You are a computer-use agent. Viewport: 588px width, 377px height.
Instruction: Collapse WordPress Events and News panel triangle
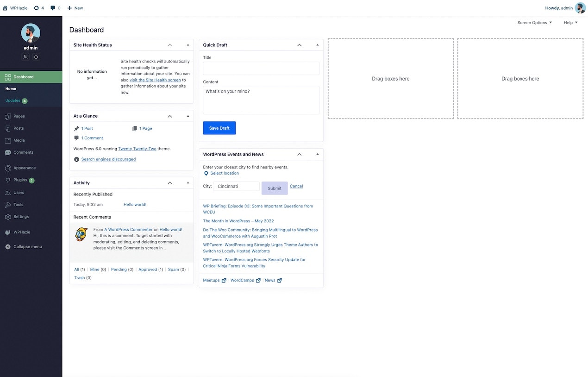pyautogui.click(x=317, y=154)
